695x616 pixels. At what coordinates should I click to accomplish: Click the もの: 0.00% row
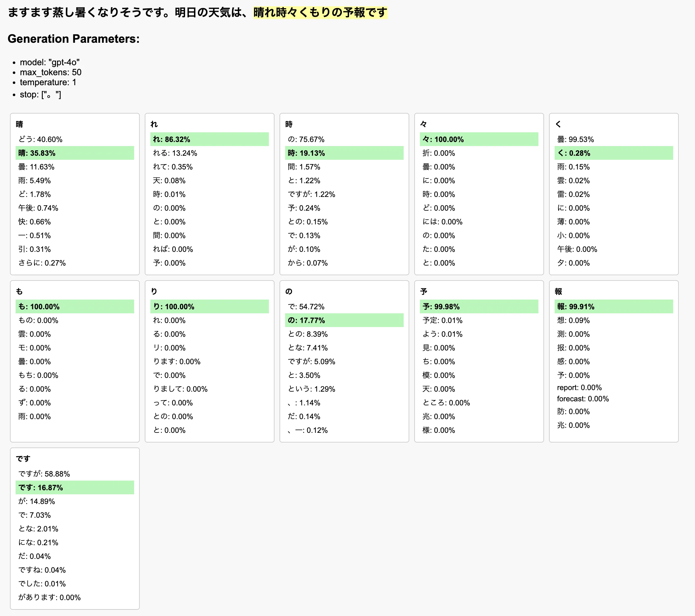point(75,320)
